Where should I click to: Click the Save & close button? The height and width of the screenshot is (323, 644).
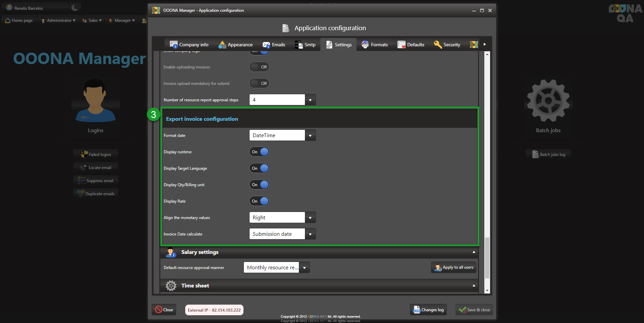coord(474,310)
